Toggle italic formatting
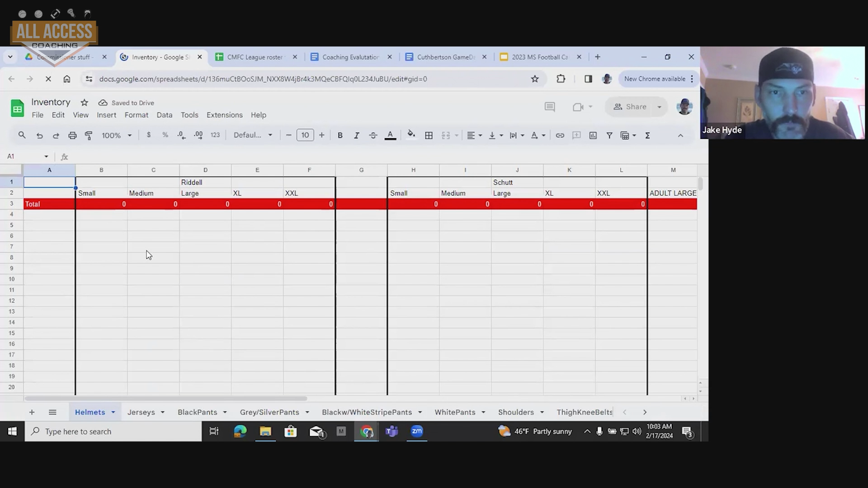This screenshot has width=868, height=488. pyautogui.click(x=356, y=135)
